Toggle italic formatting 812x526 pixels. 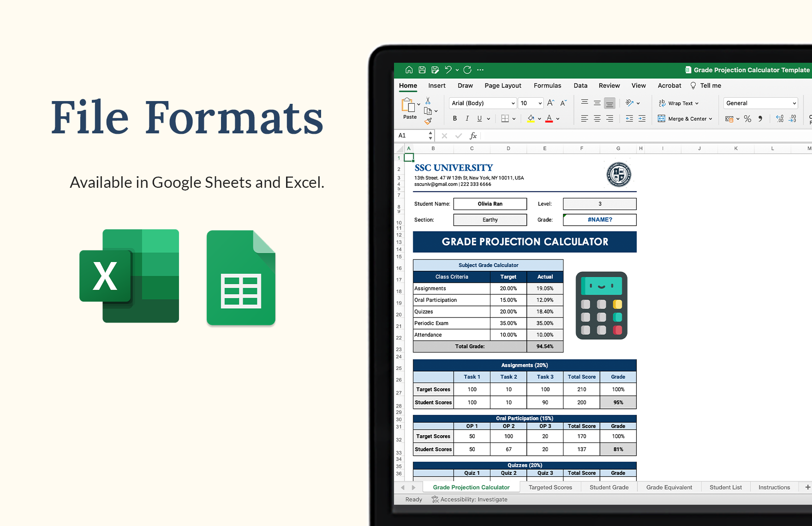click(467, 119)
